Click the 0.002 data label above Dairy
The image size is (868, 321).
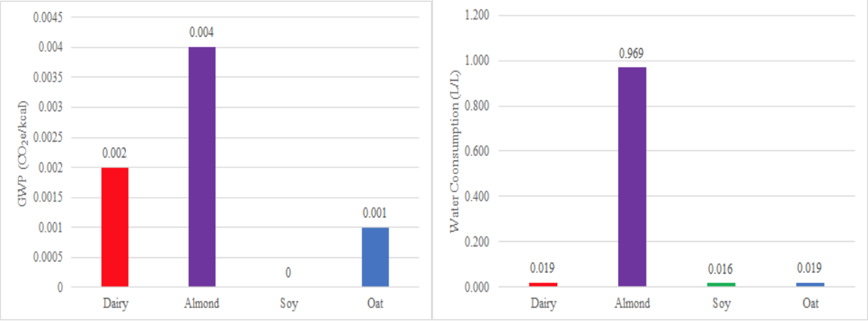tap(115, 153)
